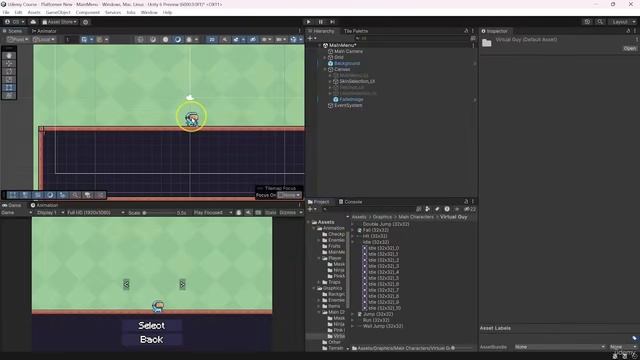
Task: Select the Rect tool in Scene view
Action: 9,87
